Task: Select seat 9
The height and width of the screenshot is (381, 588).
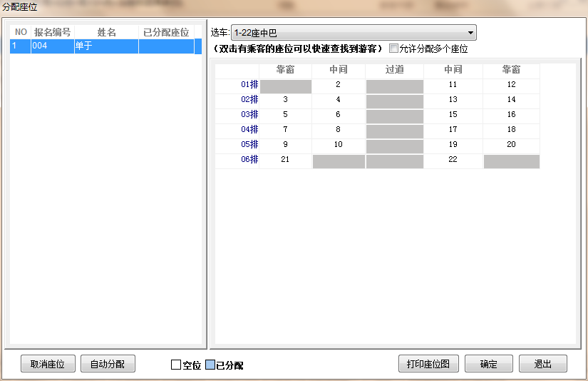Action: pyautogui.click(x=285, y=145)
